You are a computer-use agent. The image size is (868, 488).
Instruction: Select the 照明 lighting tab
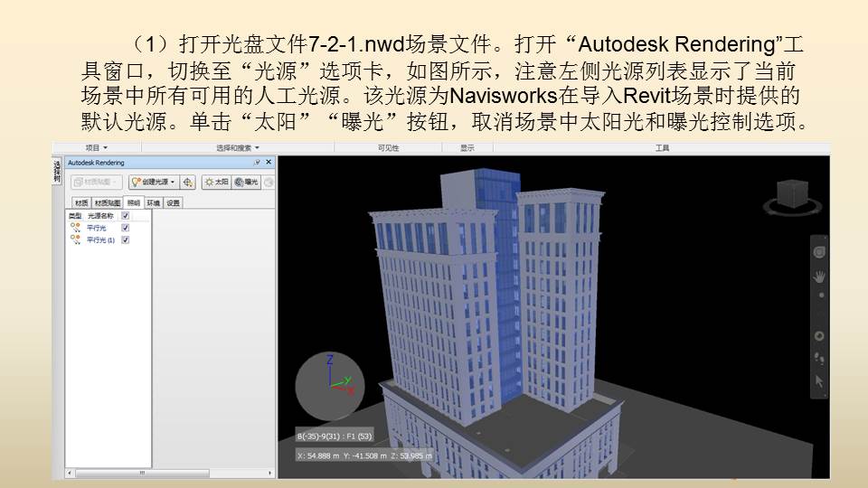click(x=134, y=203)
